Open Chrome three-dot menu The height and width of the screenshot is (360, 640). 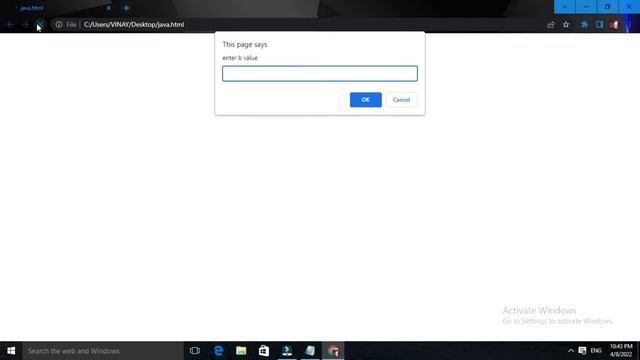click(629, 24)
